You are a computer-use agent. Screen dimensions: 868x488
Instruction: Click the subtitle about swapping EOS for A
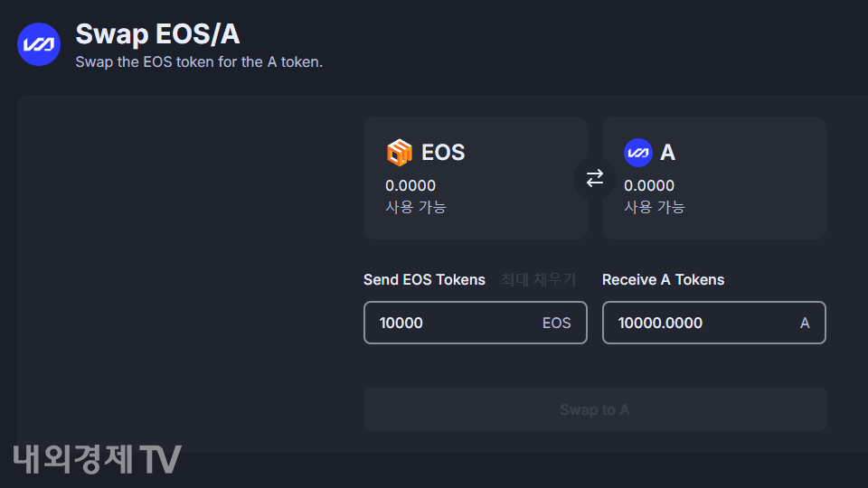click(199, 62)
